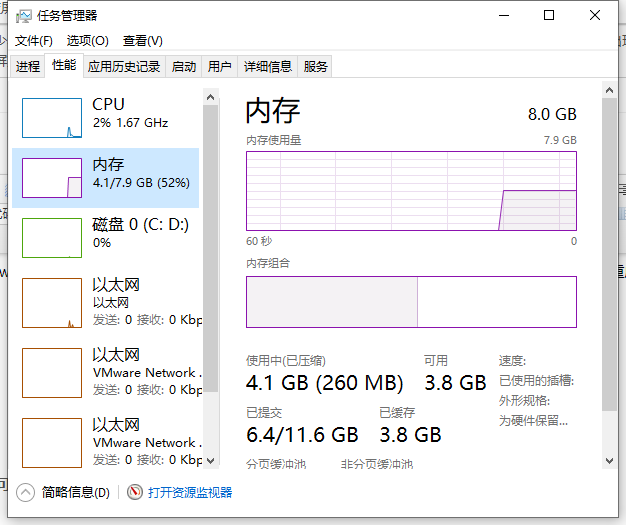Switch to the 应用历史记录 tab
Screen dimensions: 626x525
pos(124,66)
